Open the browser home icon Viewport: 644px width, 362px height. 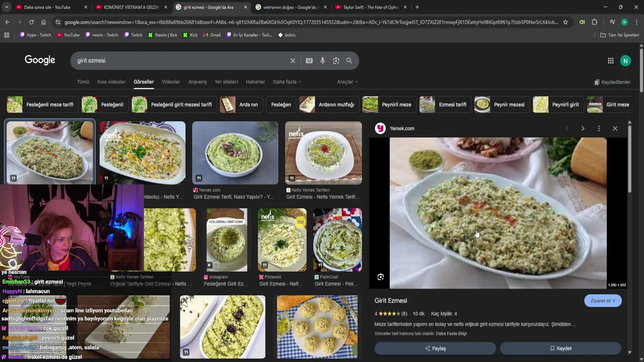[x=43, y=22]
